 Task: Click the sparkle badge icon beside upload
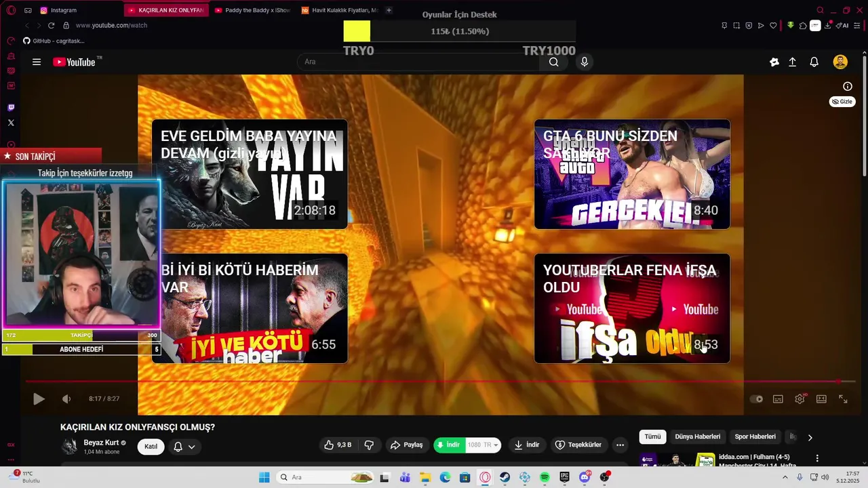click(x=774, y=62)
